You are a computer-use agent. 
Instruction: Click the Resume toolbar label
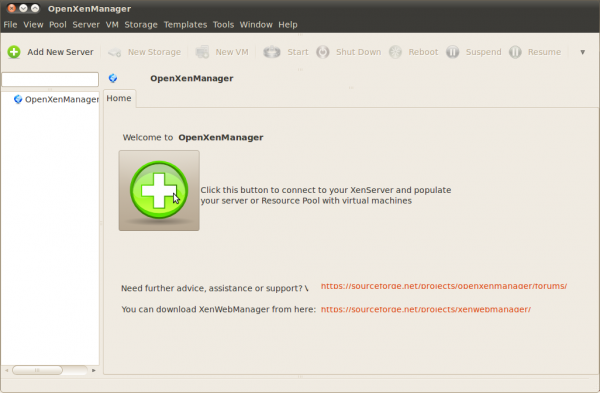(545, 52)
